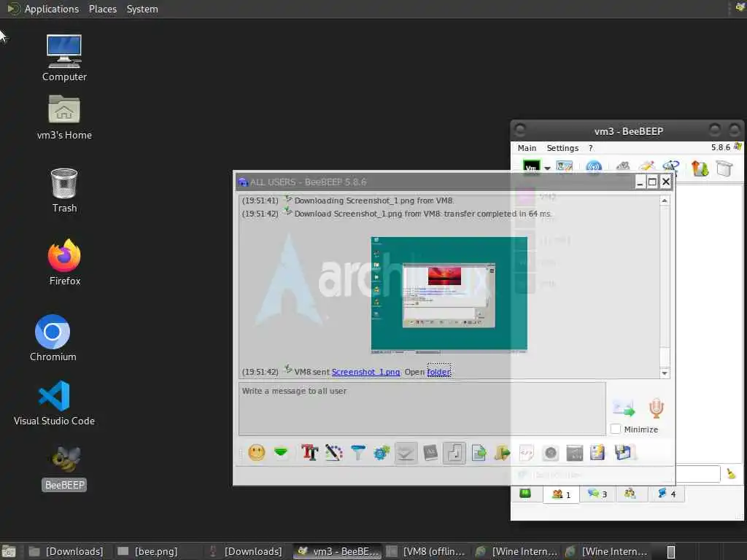Click the received screenshot image thumbnail

tap(449, 295)
